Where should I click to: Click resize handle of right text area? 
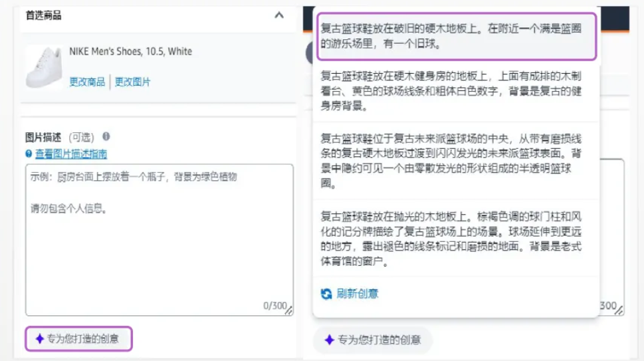619,311
